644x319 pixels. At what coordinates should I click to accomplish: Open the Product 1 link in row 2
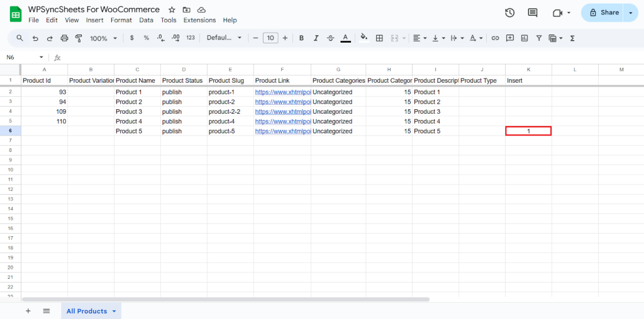click(x=282, y=92)
